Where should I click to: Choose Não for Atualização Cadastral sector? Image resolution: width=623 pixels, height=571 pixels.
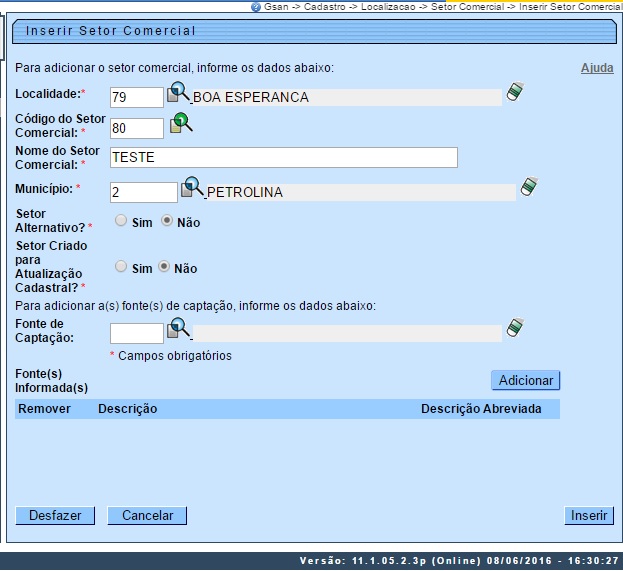[x=163, y=267]
